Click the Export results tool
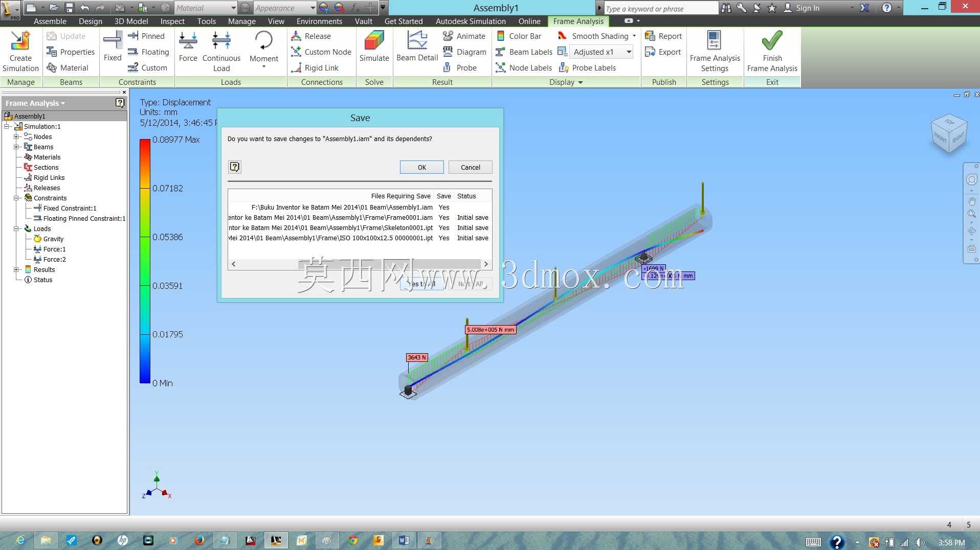 [x=663, y=52]
